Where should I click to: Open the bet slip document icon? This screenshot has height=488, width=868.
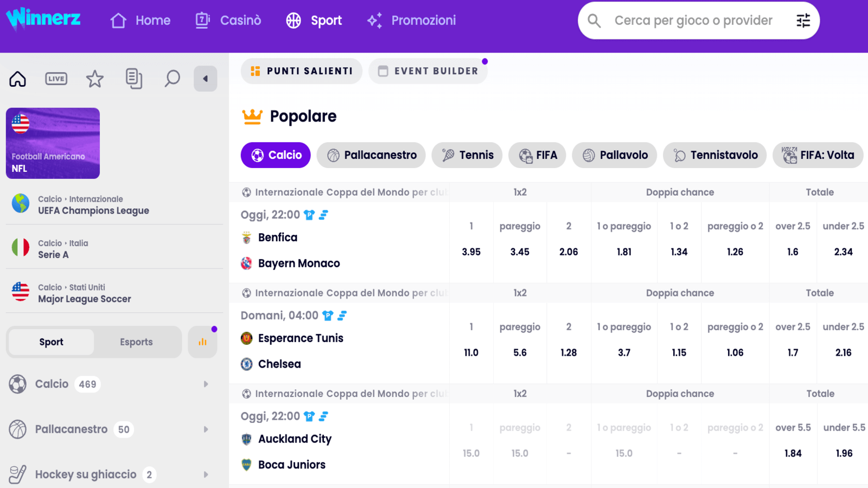[133, 79]
